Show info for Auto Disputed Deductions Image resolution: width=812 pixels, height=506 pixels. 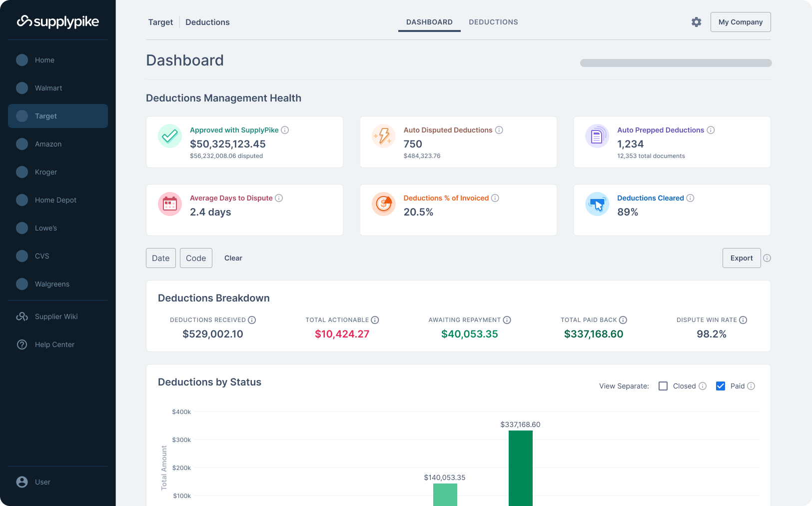(499, 130)
